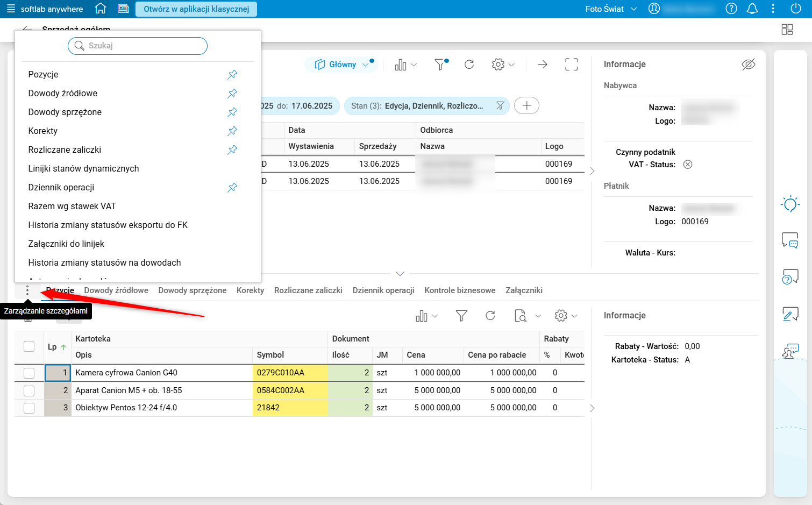Screen dimensions: 812x505
Task: Check the select-all positions checkbox
Action: [x=29, y=346]
